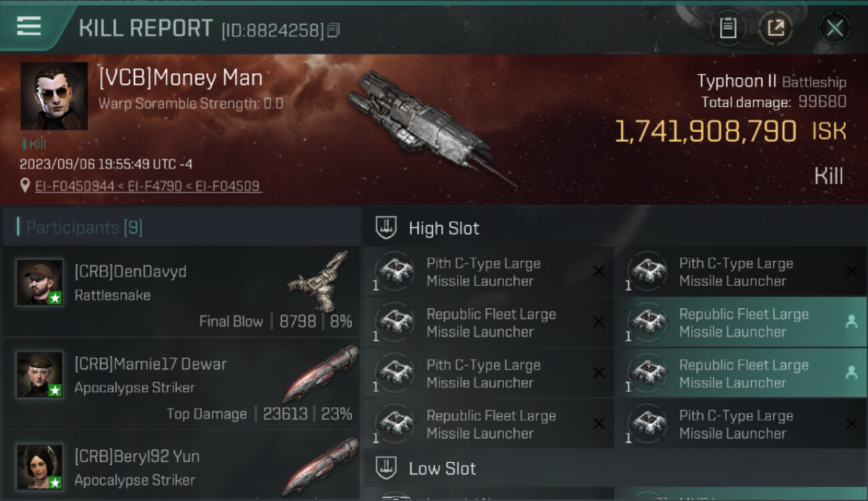Tap the share export icon
Image resolution: width=868 pixels, height=501 pixels.
(x=776, y=28)
